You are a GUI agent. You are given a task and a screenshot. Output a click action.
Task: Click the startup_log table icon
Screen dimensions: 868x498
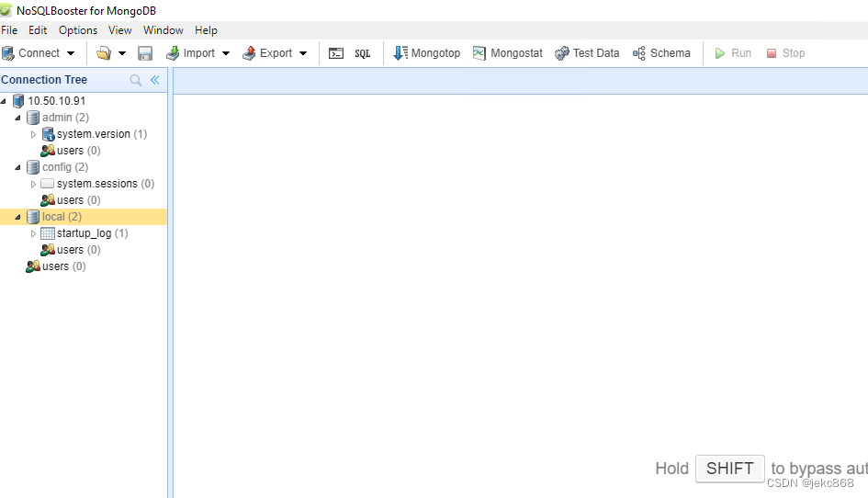(48, 233)
